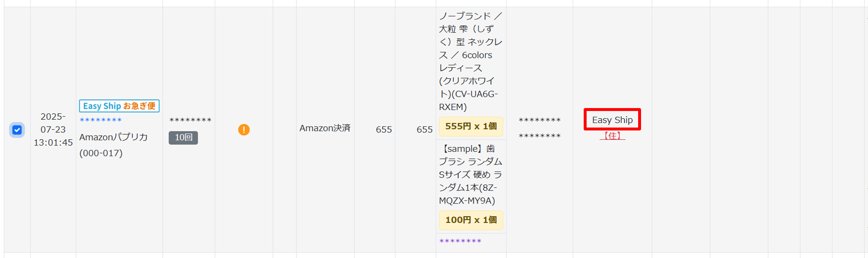Click the upper masked recipient asterisks
The width and height of the screenshot is (868, 258).
pos(539,120)
